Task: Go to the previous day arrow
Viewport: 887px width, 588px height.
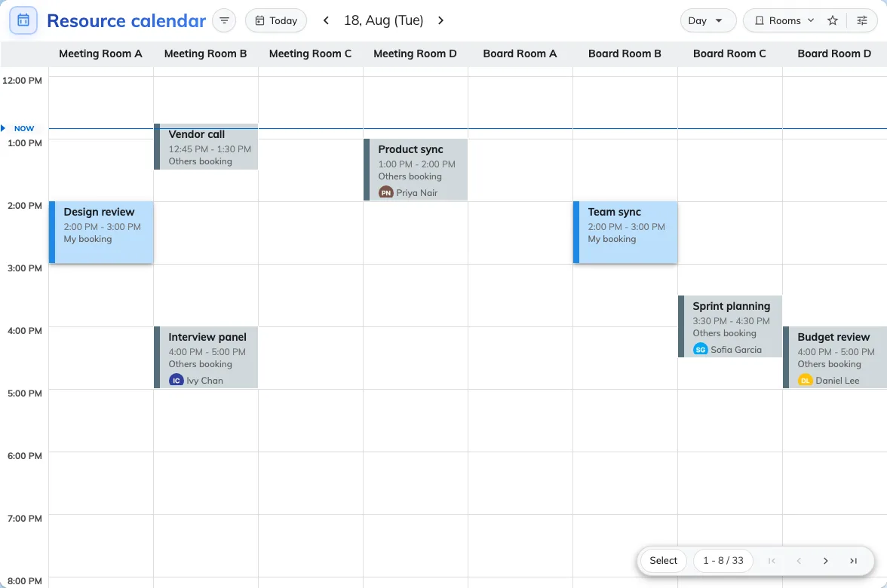Action: [326, 20]
